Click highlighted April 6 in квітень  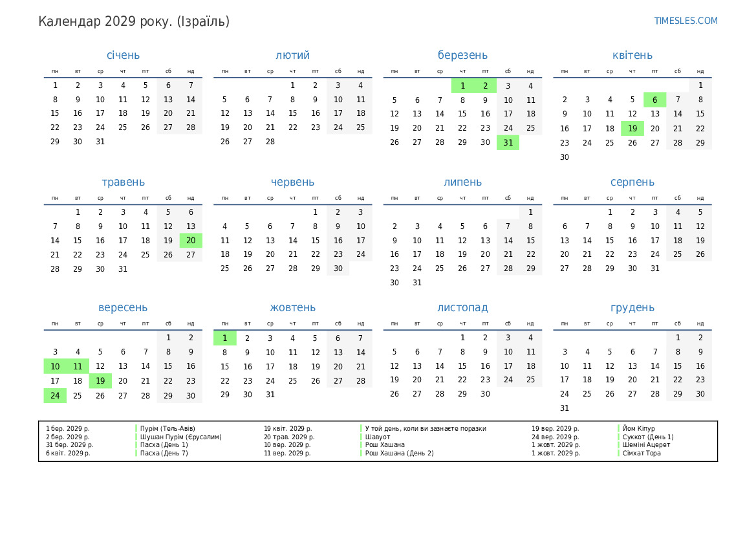(654, 100)
